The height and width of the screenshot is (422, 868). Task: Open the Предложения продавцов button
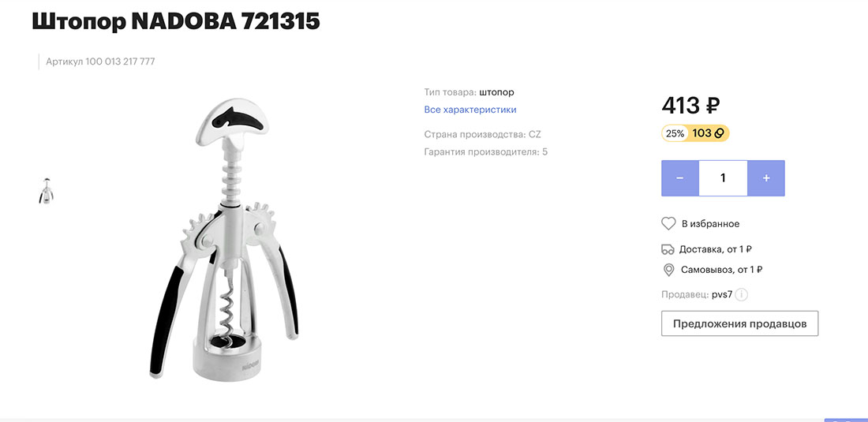click(739, 323)
